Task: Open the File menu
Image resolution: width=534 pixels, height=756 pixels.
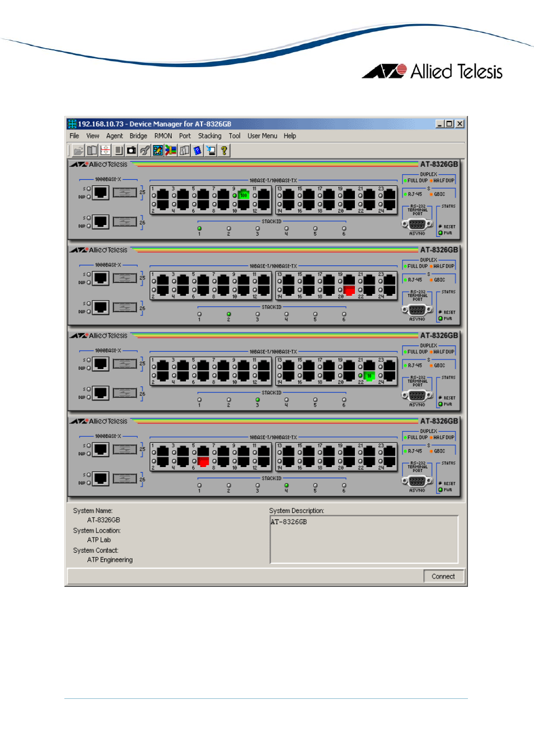Action: point(74,136)
